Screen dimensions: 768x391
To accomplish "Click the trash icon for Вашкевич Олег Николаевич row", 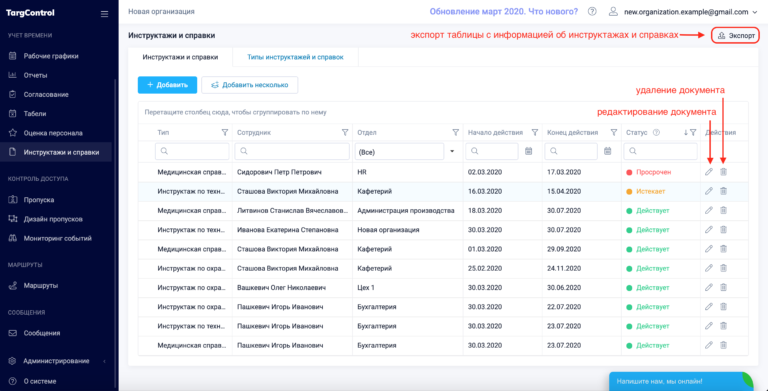I will pyautogui.click(x=723, y=287).
